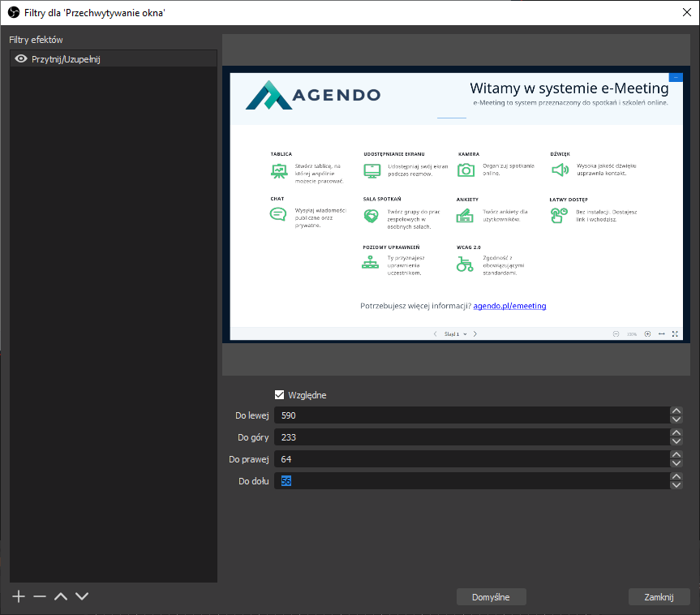The height and width of the screenshot is (615, 700).
Task: Decrease the Do dołu value
Action: coord(676,485)
